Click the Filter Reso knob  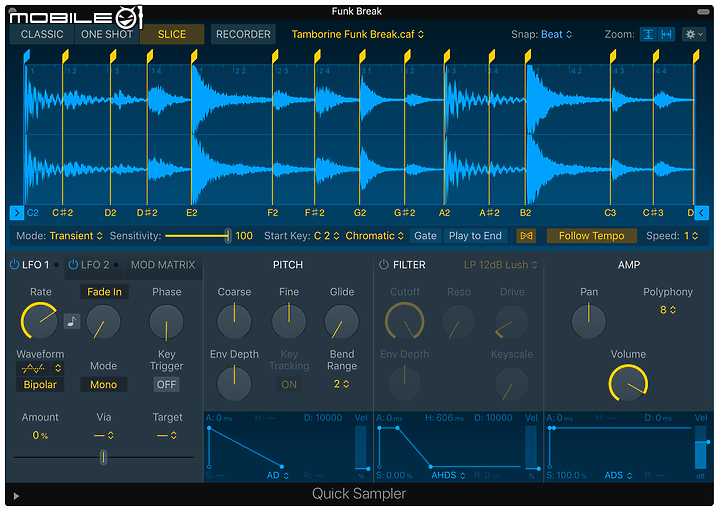click(x=459, y=322)
